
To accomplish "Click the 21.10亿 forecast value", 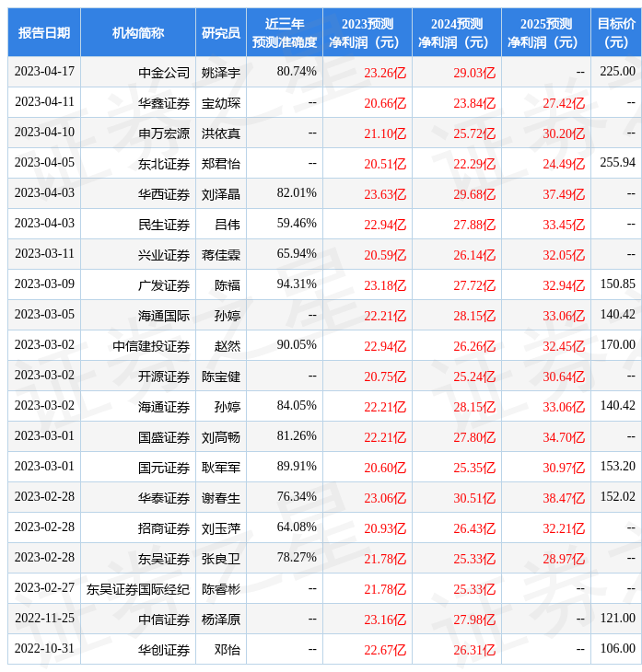I will [x=385, y=133].
